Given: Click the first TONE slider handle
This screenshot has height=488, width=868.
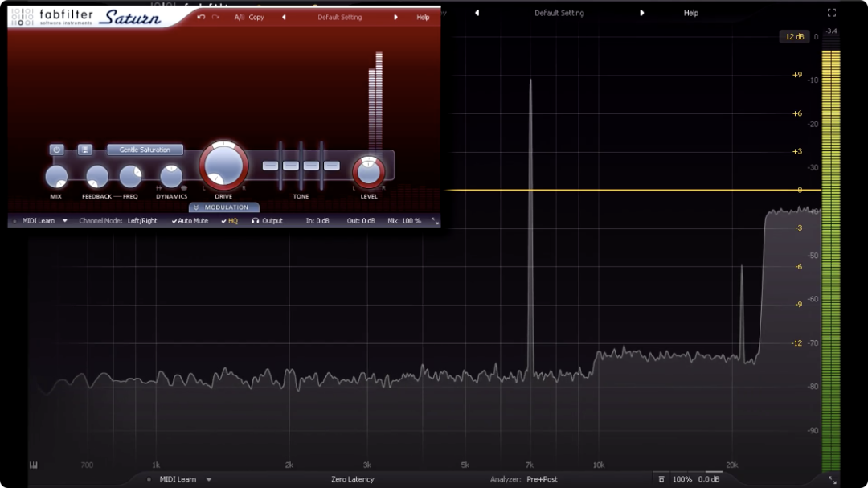Looking at the screenshot, I should [x=270, y=166].
